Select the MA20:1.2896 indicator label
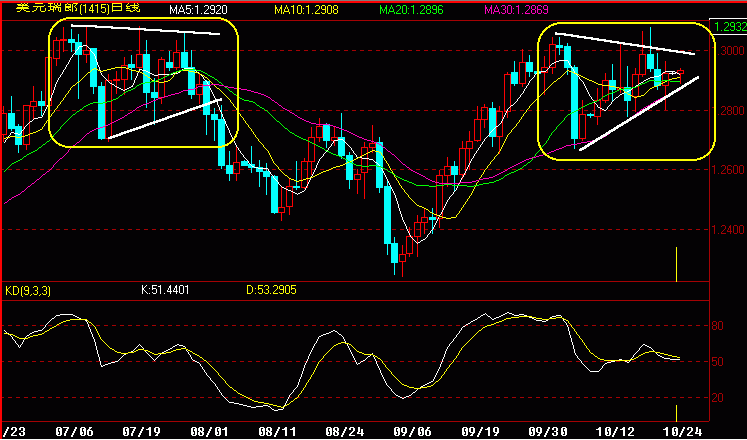The width and height of the screenshot is (747, 440). 411,9
